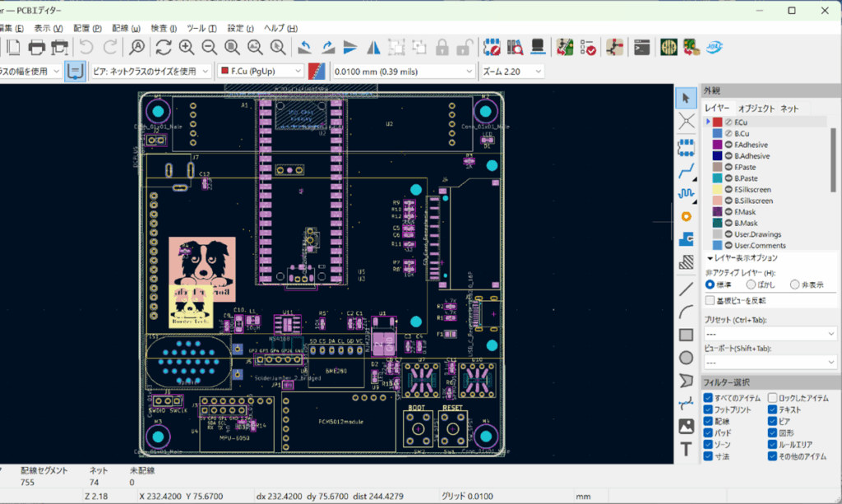Screen dimensions: 842x504
Task: Expand the プリセット dropdown
Action: 770,335
